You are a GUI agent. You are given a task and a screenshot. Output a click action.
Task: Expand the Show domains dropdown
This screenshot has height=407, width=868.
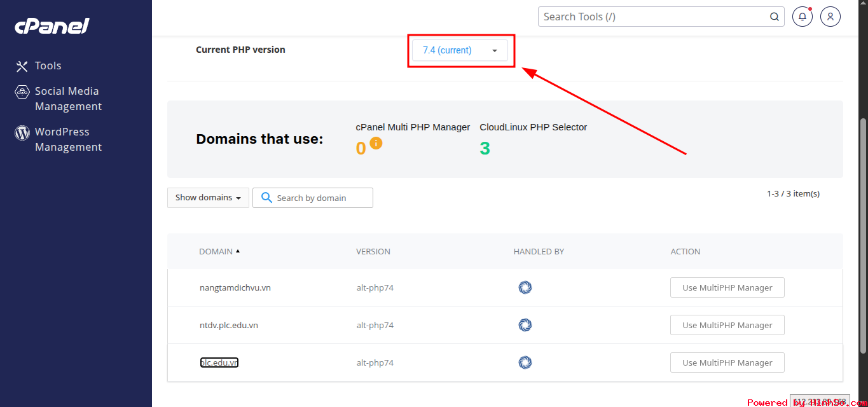pyautogui.click(x=208, y=198)
